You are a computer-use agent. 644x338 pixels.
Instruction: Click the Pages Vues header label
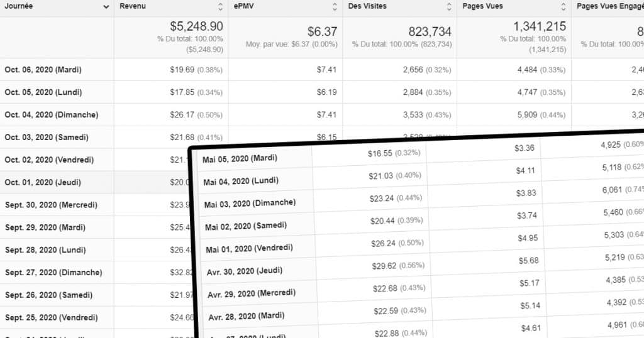(482, 6)
